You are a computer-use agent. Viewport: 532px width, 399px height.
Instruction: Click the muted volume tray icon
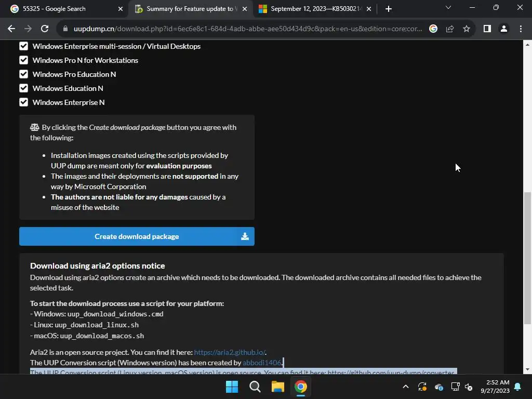pyautogui.click(x=469, y=387)
